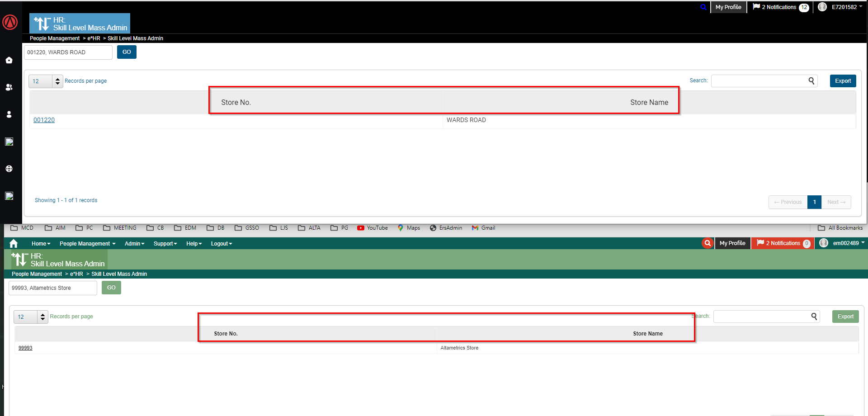Image resolution: width=868 pixels, height=416 pixels.
Task: Select the single person icon in dark sidebar
Action: pyautogui.click(x=9, y=114)
